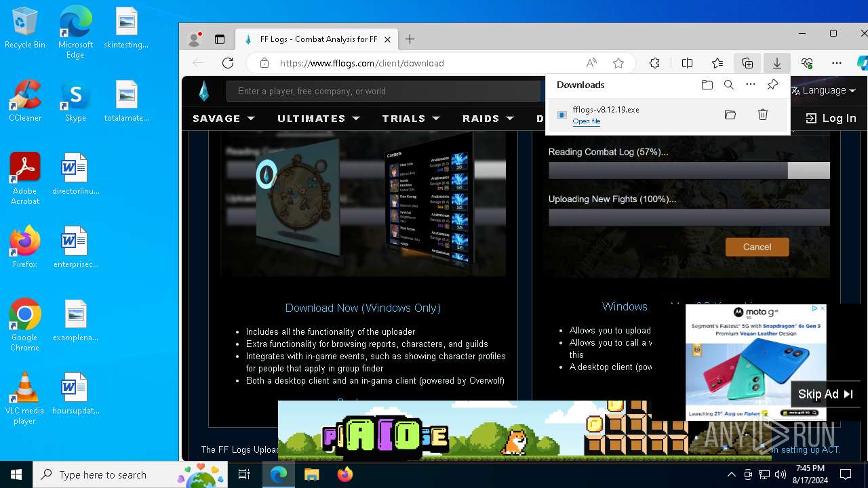Screen dimensions: 868x488
Task: Open a new browser tab
Action: (x=410, y=39)
